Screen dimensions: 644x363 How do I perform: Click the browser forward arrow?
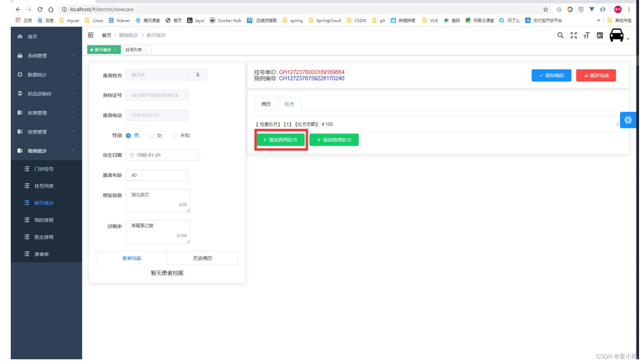coord(29,9)
